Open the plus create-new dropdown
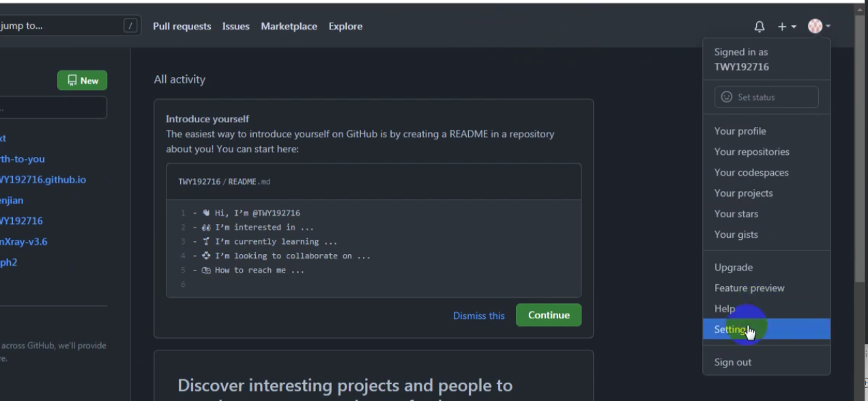868x401 pixels. click(787, 27)
